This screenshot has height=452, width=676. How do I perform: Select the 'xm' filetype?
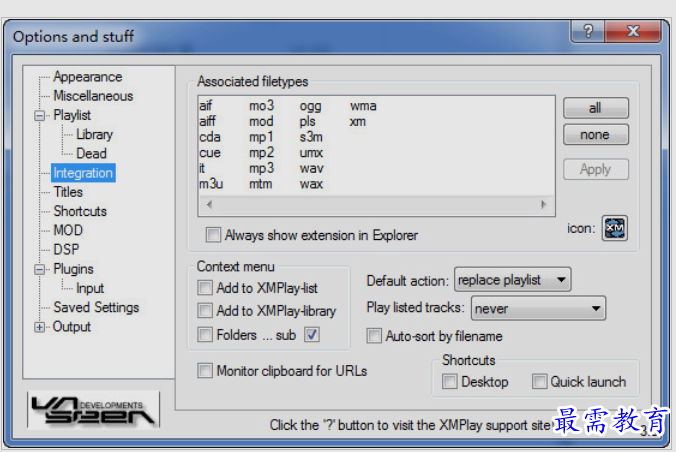357,121
